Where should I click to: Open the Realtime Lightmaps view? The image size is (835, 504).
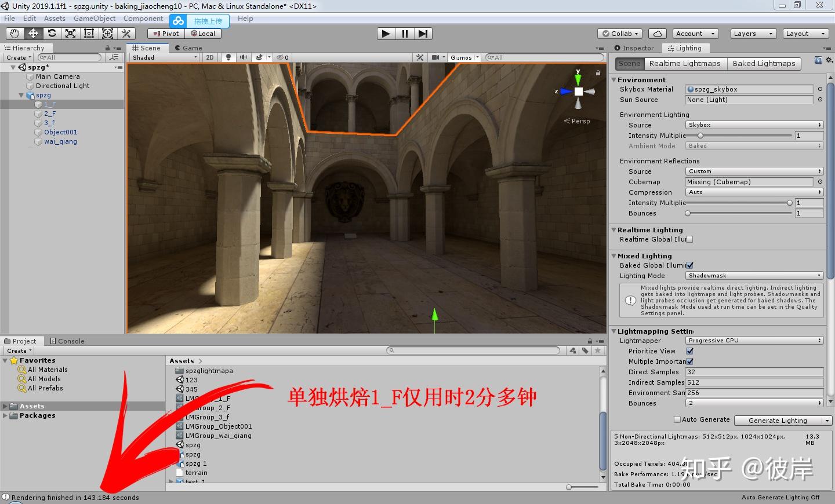click(x=685, y=64)
